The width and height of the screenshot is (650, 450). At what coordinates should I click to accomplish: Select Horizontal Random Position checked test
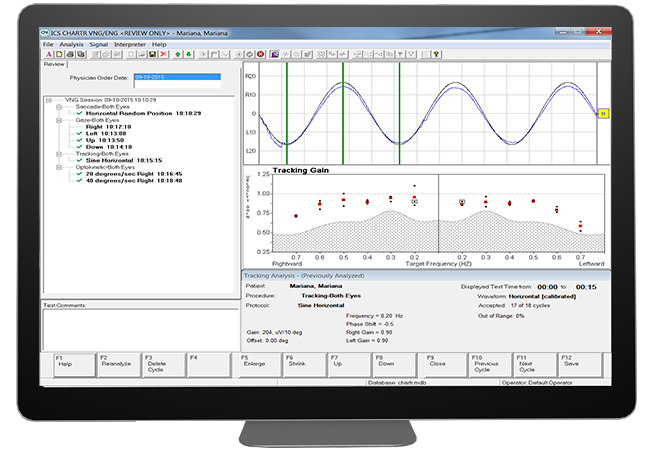click(127, 113)
